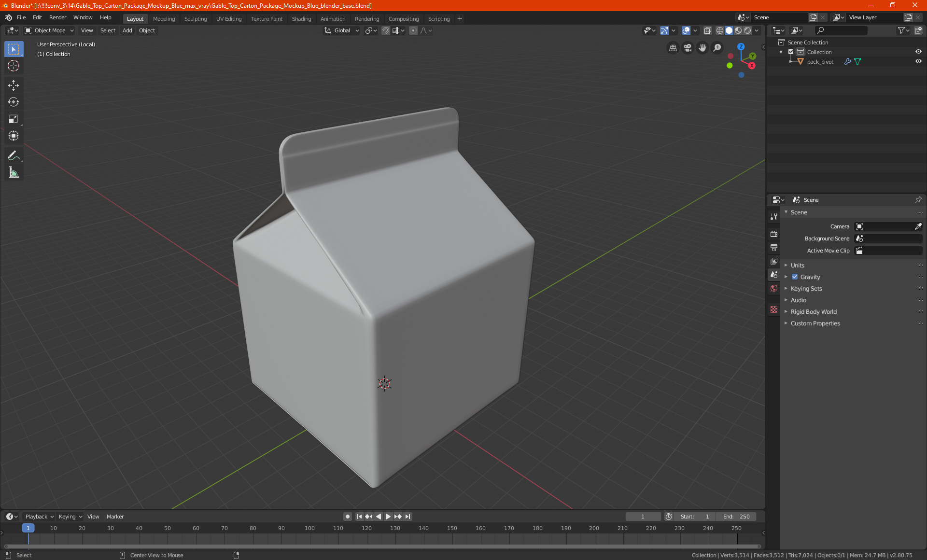Toggle camera view in viewport
The width and height of the screenshot is (927, 560).
tap(688, 48)
